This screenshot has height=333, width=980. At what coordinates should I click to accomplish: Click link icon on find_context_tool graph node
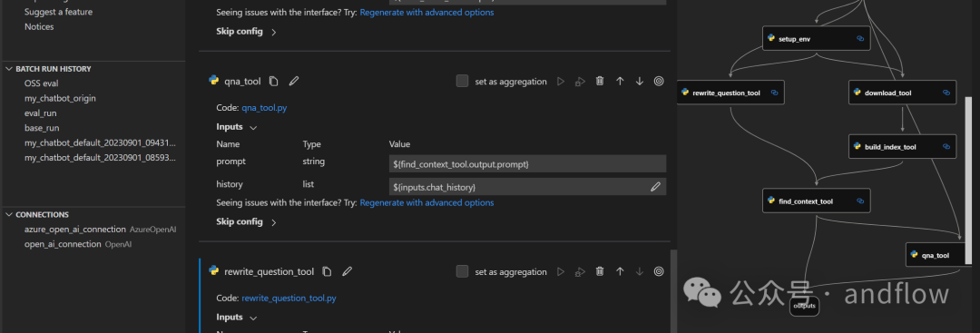coord(860,201)
